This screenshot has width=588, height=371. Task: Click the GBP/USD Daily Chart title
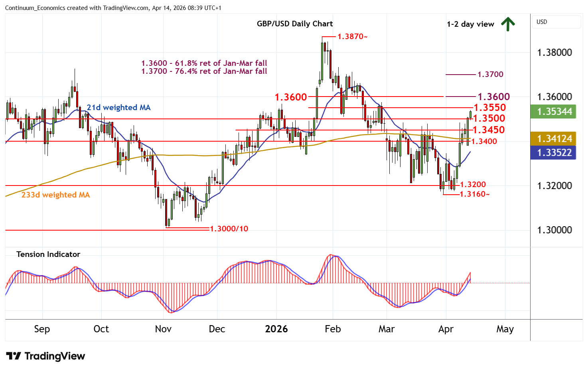coord(294,24)
